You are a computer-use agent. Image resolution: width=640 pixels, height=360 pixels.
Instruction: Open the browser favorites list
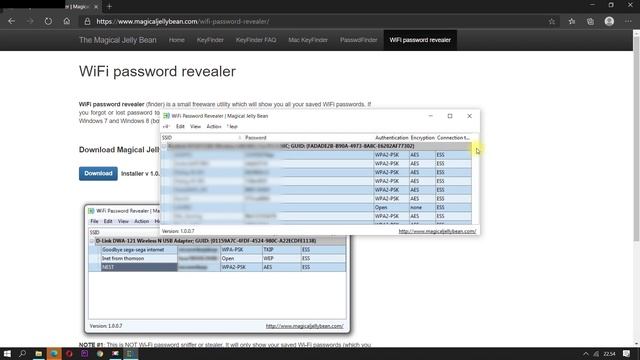571,22
